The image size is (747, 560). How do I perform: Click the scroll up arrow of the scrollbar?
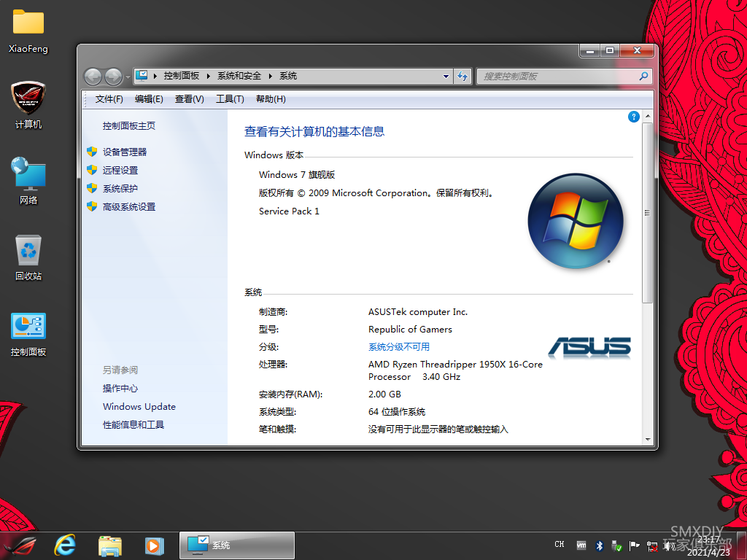[x=648, y=116]
